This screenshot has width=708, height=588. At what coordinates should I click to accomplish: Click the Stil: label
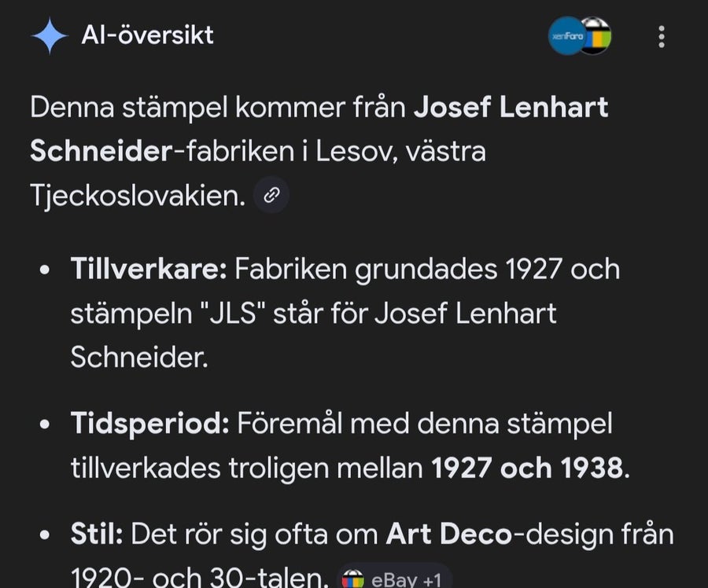pos(97,534)
